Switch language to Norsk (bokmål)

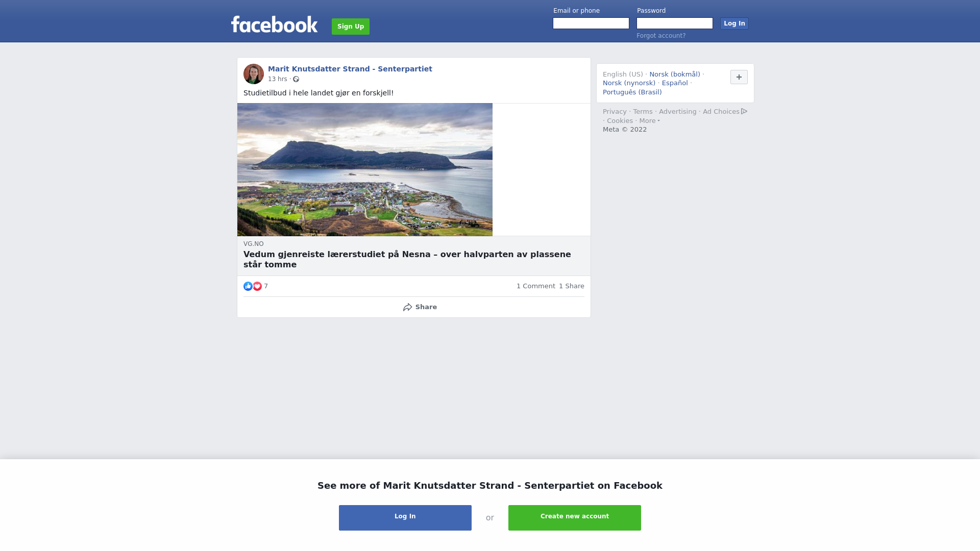pyautogui.click(x=675, y=74)
